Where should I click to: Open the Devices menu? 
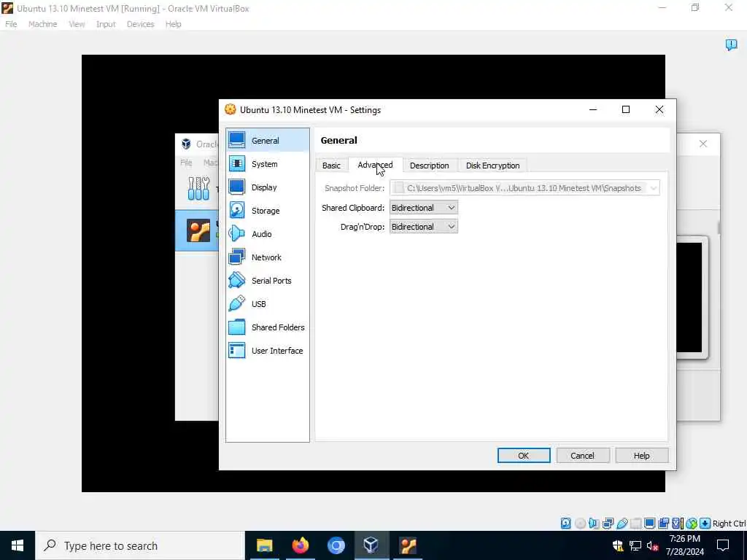tap(140, 24)
